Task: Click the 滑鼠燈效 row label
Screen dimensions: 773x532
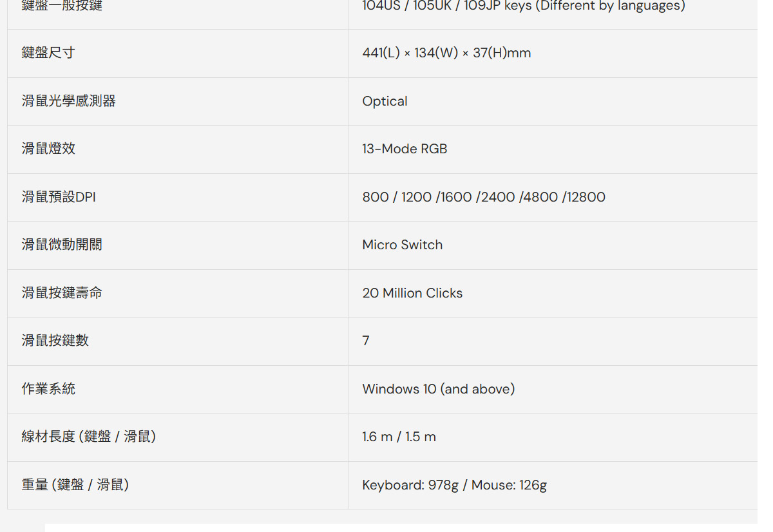Action: [48, 149]
